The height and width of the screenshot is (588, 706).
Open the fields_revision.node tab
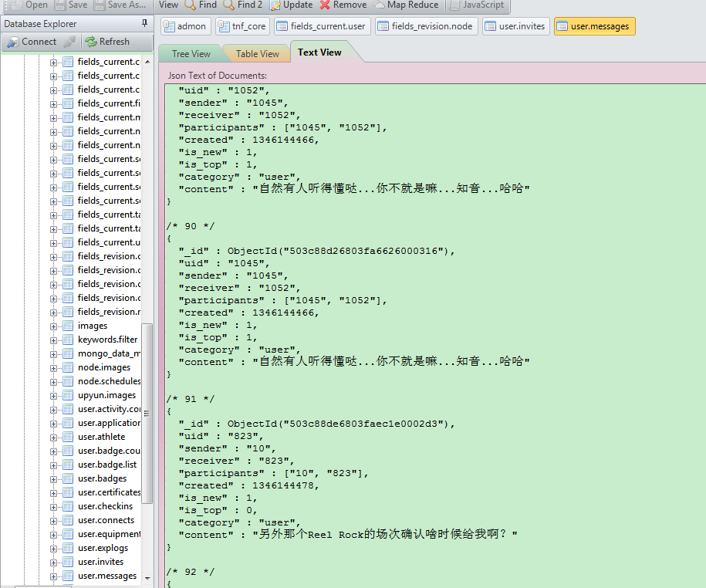(426, 26)
